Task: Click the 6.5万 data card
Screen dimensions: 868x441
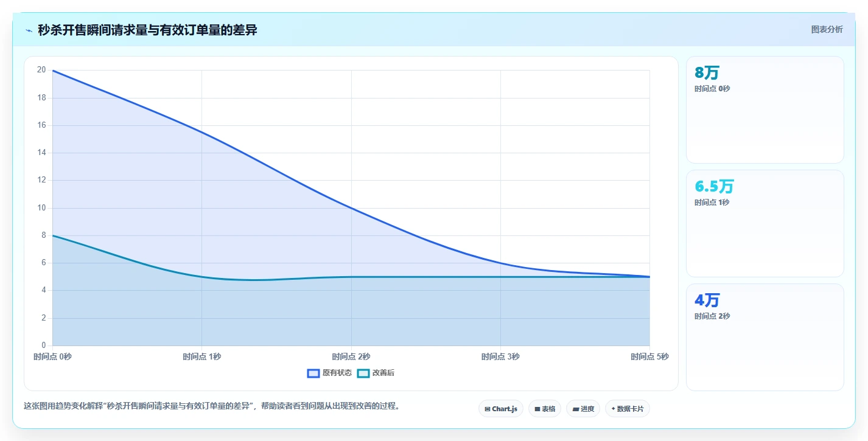Action: 765,223
